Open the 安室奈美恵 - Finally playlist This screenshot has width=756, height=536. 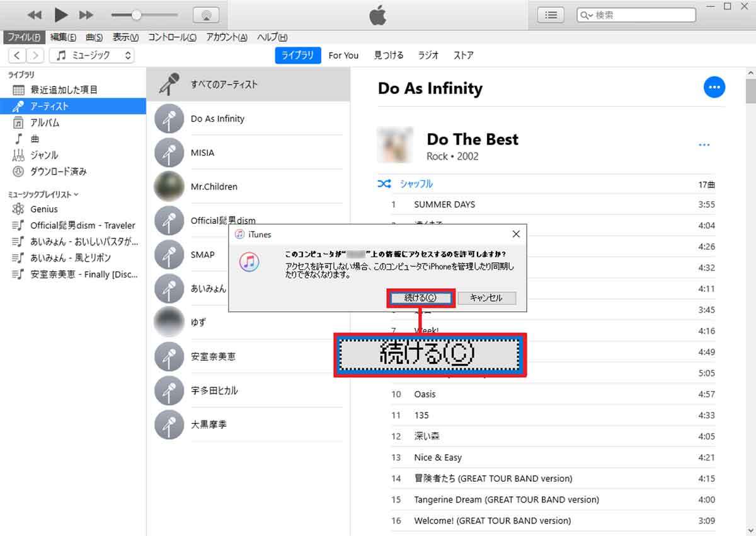[x=73, y=274]
